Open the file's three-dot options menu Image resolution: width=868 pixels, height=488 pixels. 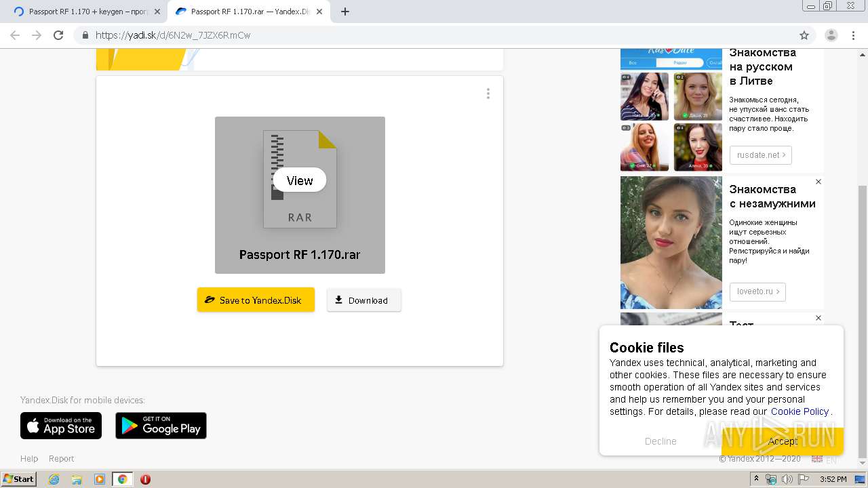coord(488,94)
